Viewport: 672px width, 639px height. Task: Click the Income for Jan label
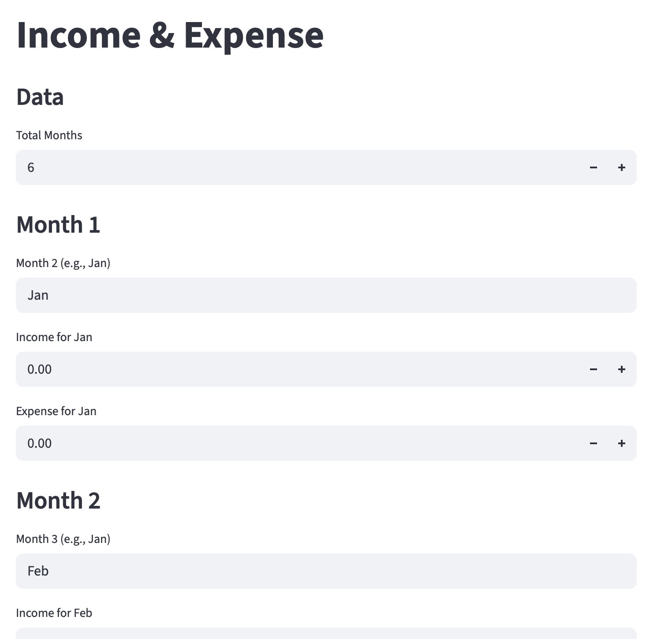click(54, 337)
